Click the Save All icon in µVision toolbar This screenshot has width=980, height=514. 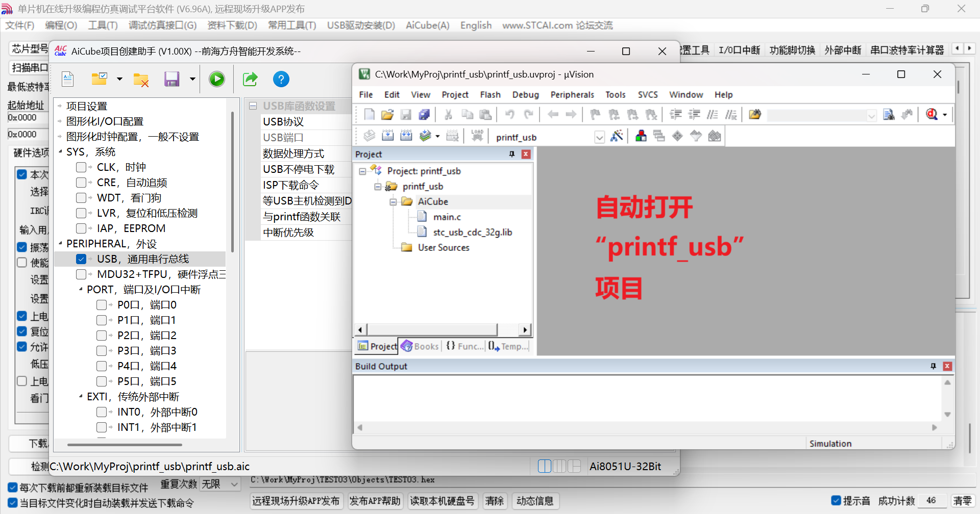pos(424,114)
